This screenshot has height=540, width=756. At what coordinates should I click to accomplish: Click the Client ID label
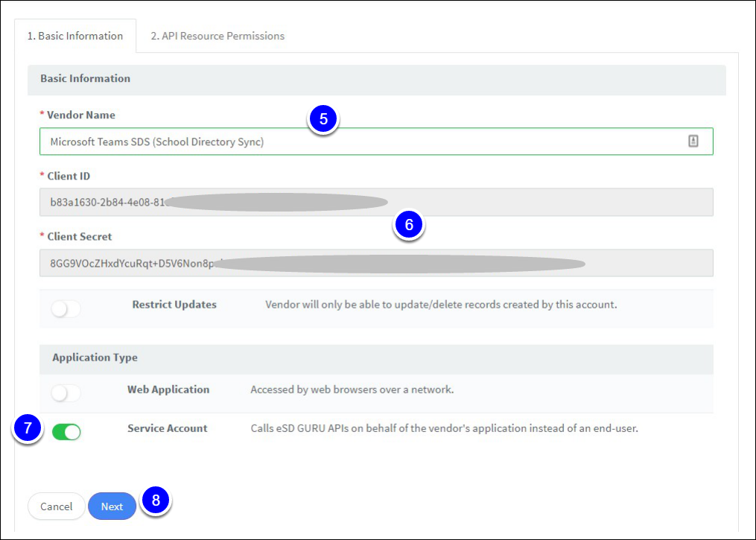click(68, 176)
